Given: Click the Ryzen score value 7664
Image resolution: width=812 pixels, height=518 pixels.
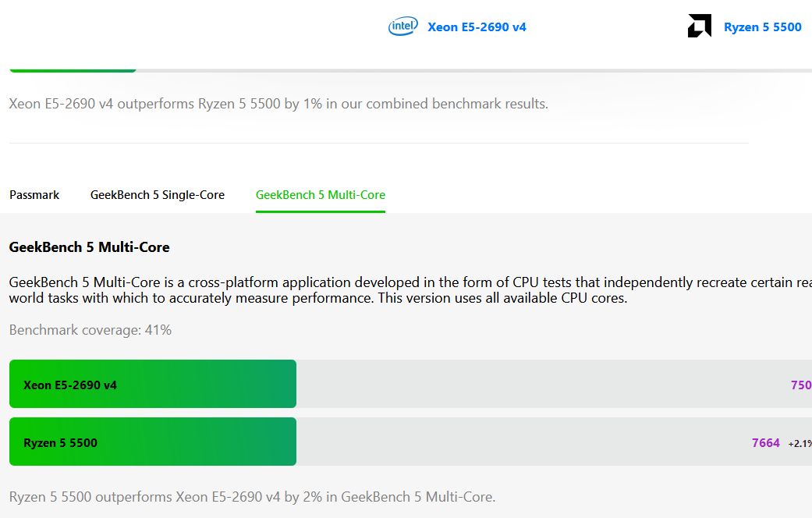Looking at the screenshot, I should click(x=765, y=442).
